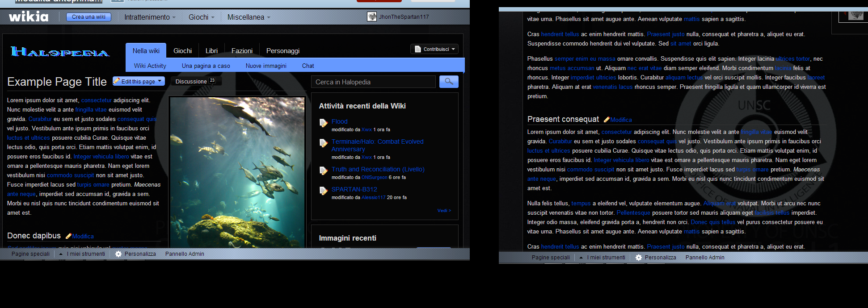Open Una pagina a caso

[x=206, y=66]
